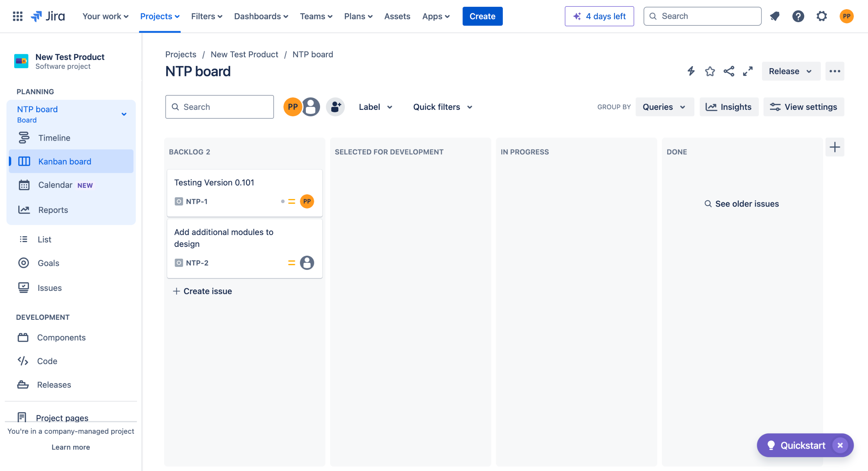Select Timeline in the sidebar
Image resolution: width=868 pixels, height=471 pixels.
[x=54, y=138]
